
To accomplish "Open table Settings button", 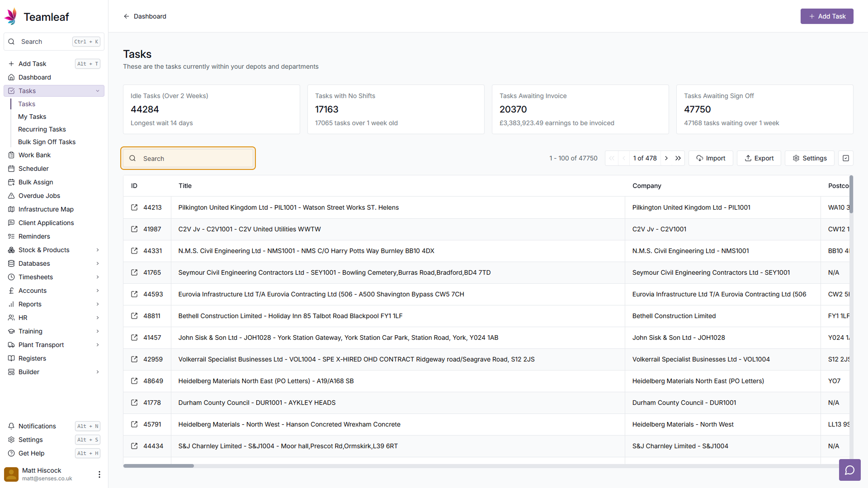I will click(810, 158).
